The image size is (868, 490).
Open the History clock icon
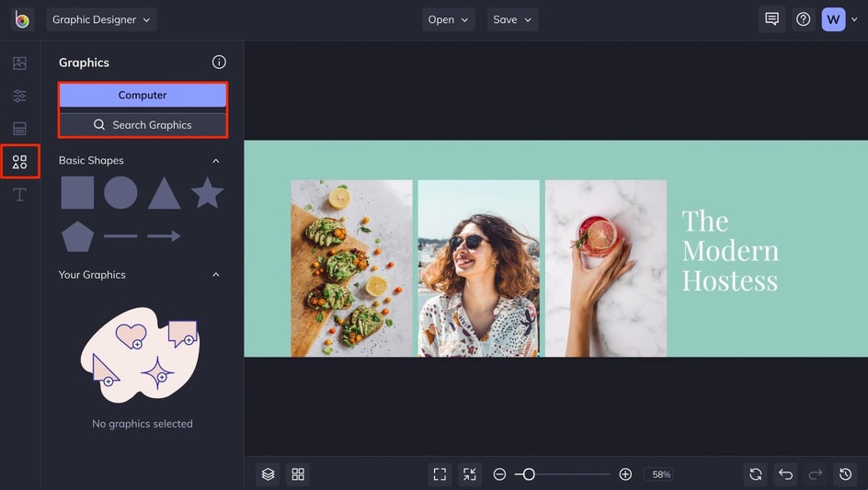pyautogui.click(x=845, y=474)
